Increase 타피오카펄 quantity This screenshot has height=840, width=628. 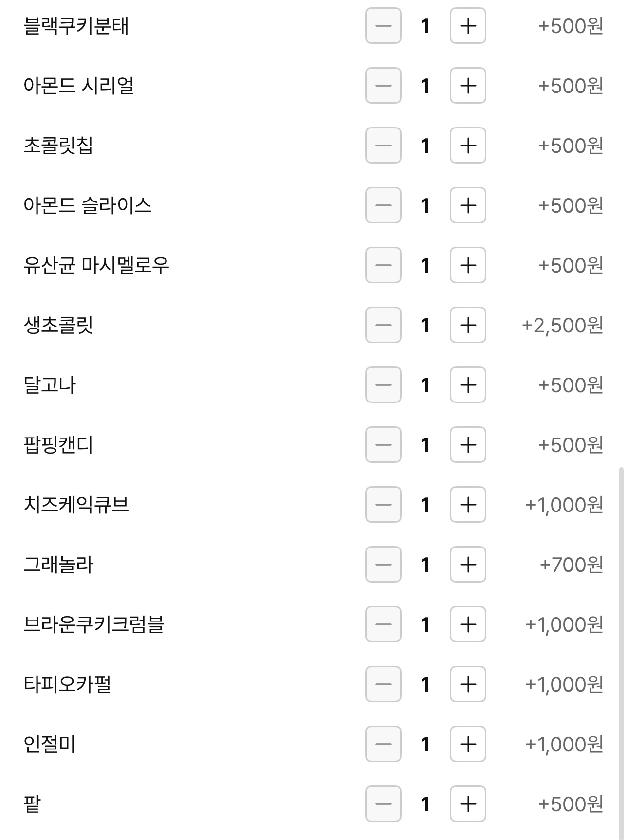[468, 684]
